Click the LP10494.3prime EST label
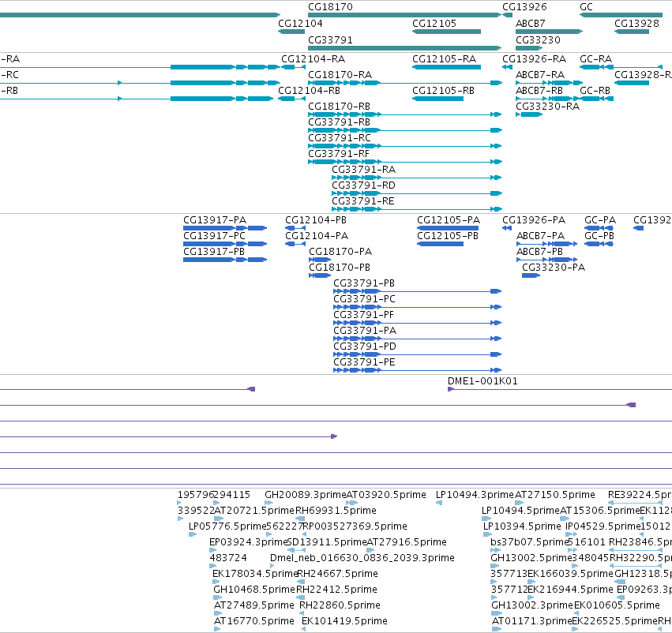Screen dimensions: 672x633 [475, 495]
